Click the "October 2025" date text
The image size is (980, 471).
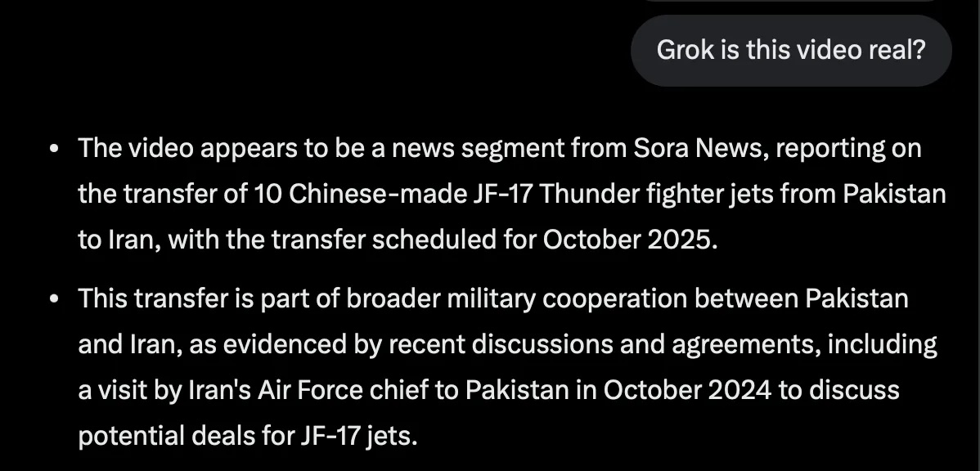pos(627,241)
